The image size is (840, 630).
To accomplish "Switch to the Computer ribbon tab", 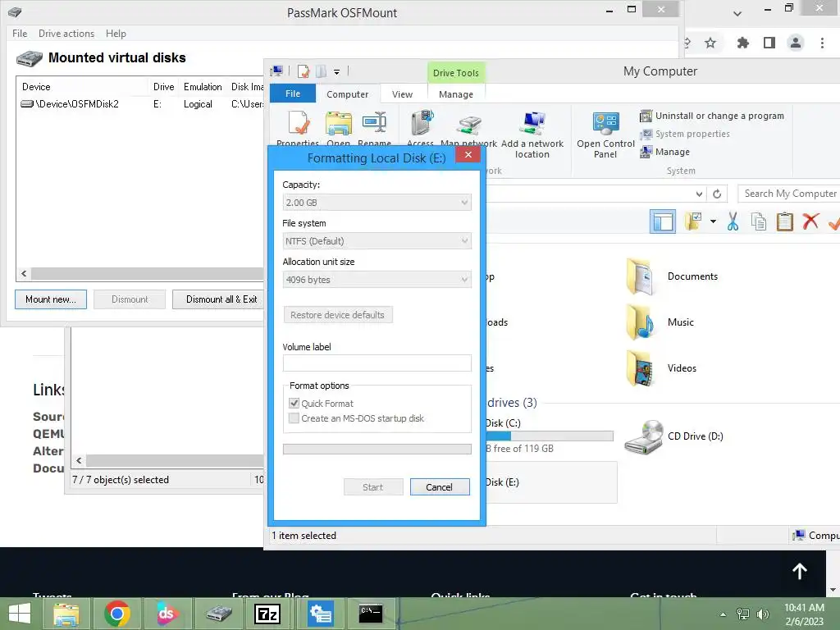I will click(348, 94).
